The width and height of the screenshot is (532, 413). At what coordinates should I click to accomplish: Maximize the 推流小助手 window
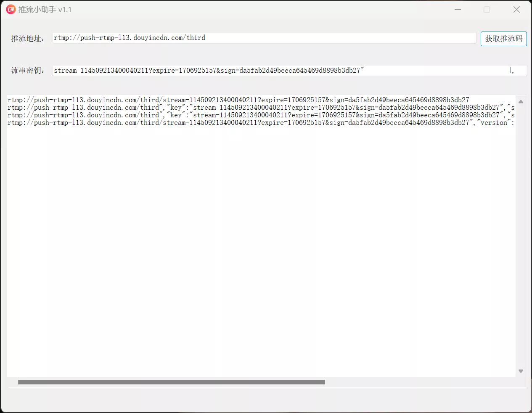pos(487,9)
